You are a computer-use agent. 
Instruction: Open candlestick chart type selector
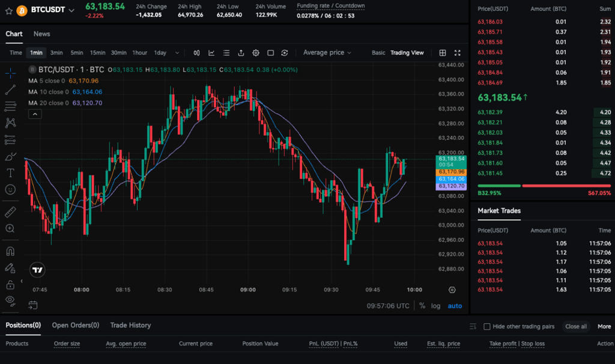coord(196,53)
